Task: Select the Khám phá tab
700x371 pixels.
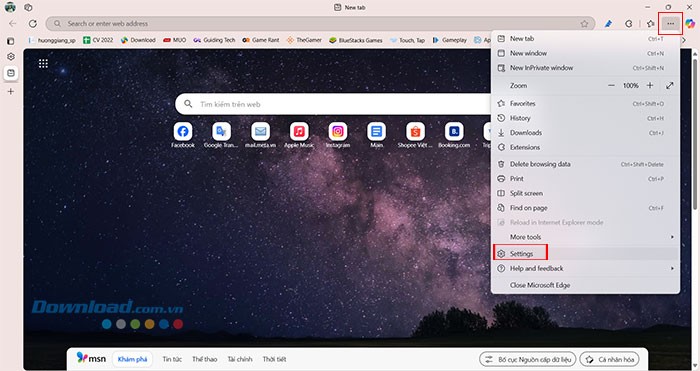Action: click(132, 359)
